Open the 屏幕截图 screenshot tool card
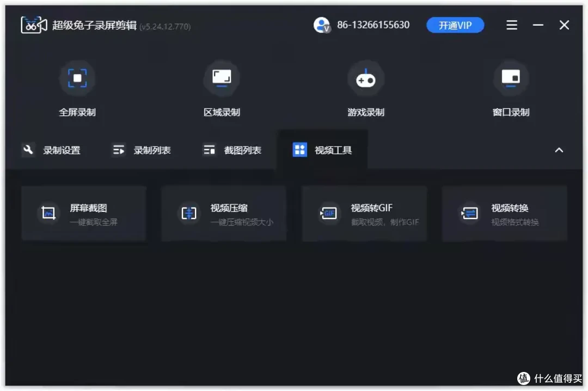This screenshot has height=391, width=588. pyautogui.click(x=84, y=213)
